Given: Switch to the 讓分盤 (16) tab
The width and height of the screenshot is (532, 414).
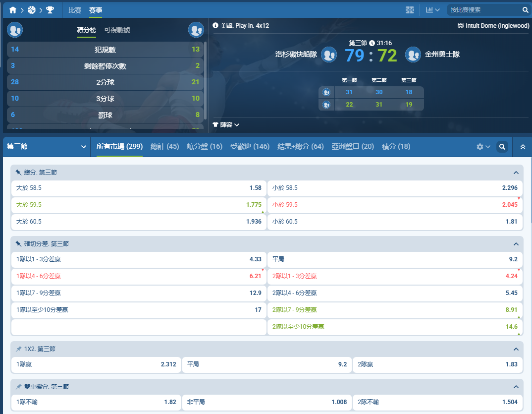Looking at the screenshot, I should 205,147.
